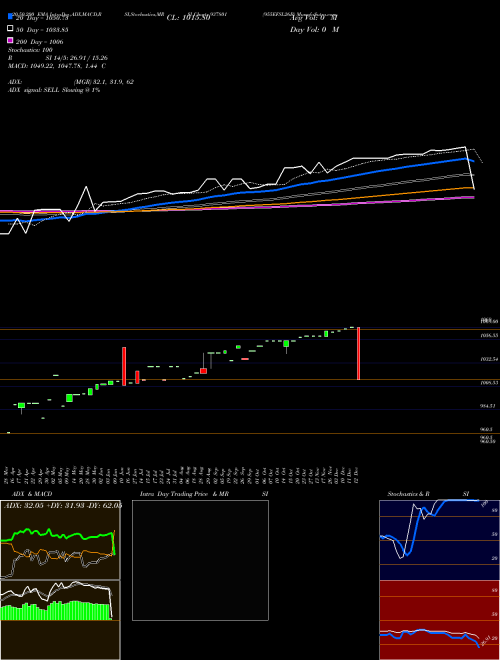
Task: Click the tall red candlestick at chart's right end
Action: (x=359, y=354)
